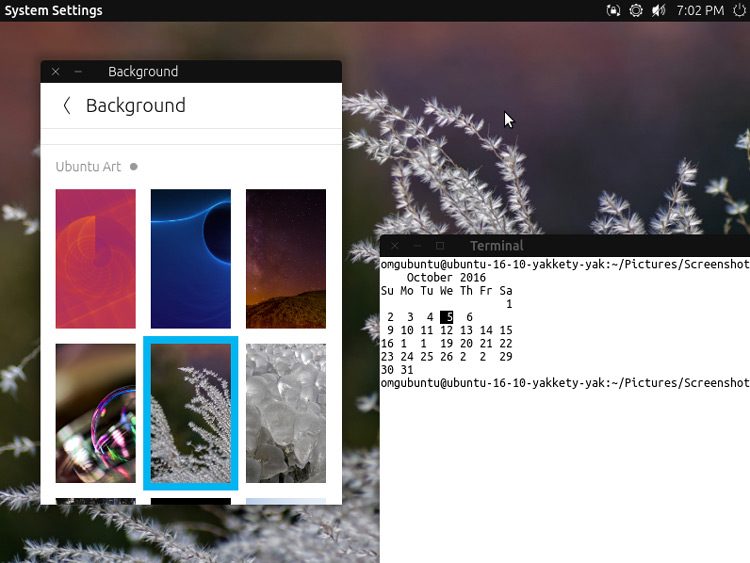The width and height of the screenshot is (750, 563).
Task: Select the orange-pink spiral wallpaper
Action: 96,259
